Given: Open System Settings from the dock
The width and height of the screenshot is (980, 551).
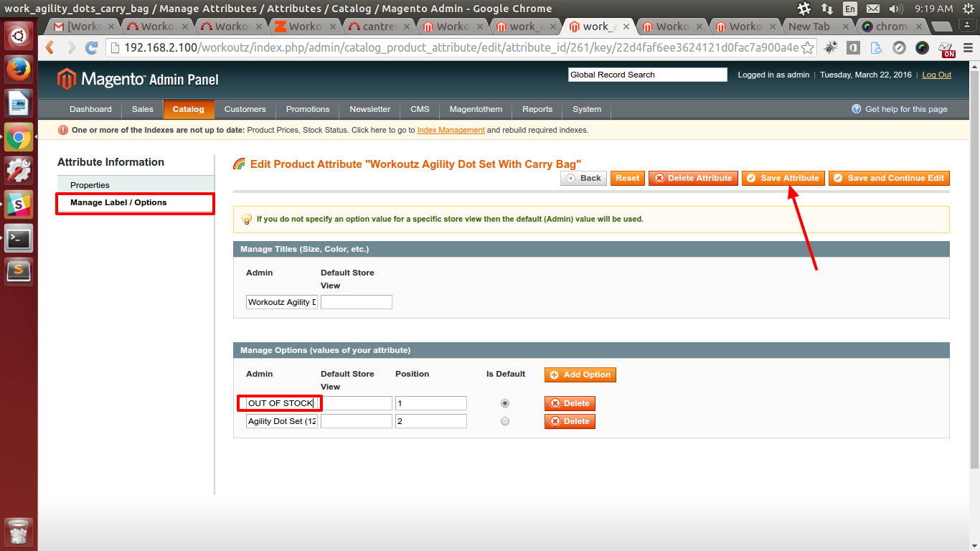Looking at the screenshot, I should point(19,171).
